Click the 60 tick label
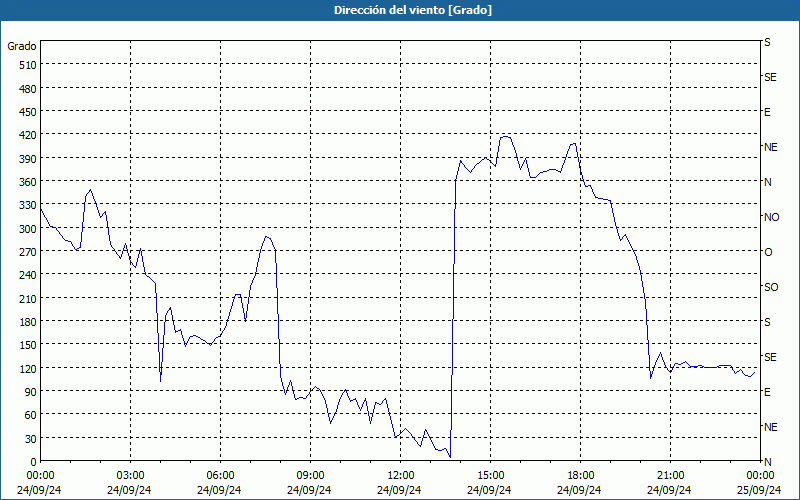This screenshot has height=500, width=800. coord(31,415)
